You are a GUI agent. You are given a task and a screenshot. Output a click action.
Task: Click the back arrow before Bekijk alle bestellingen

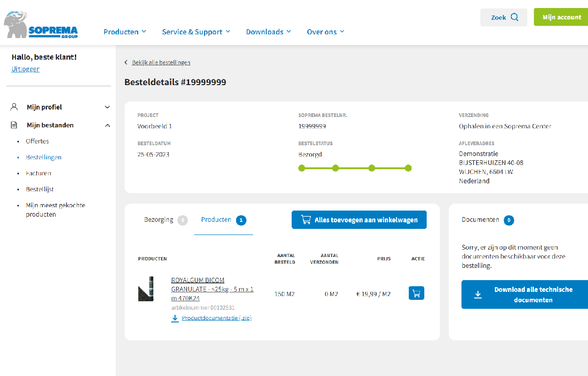(x=126, y=62)
